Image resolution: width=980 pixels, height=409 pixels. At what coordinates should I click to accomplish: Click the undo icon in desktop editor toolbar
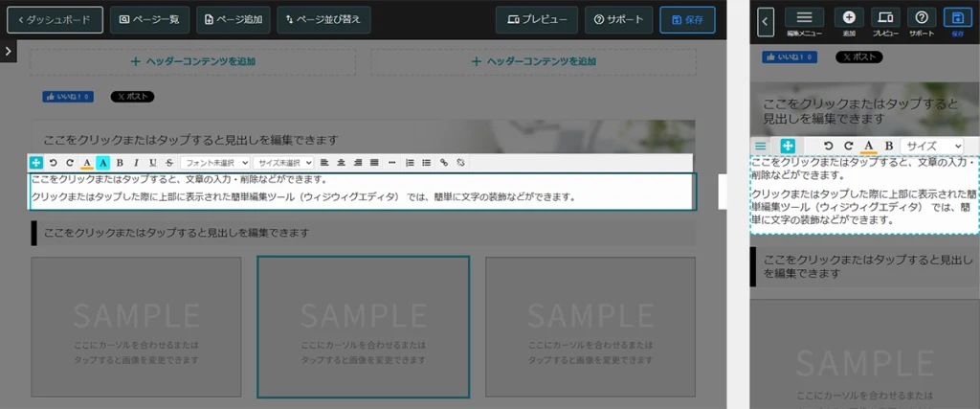[54, 163]
